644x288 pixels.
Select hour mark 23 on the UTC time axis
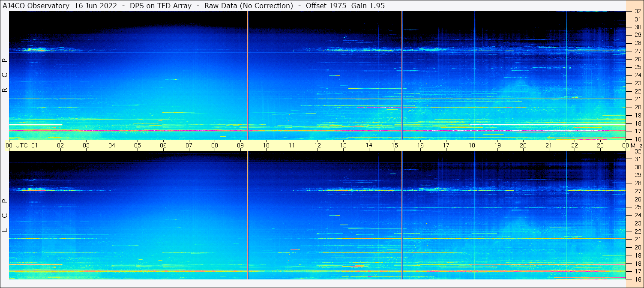click(600, 145)
